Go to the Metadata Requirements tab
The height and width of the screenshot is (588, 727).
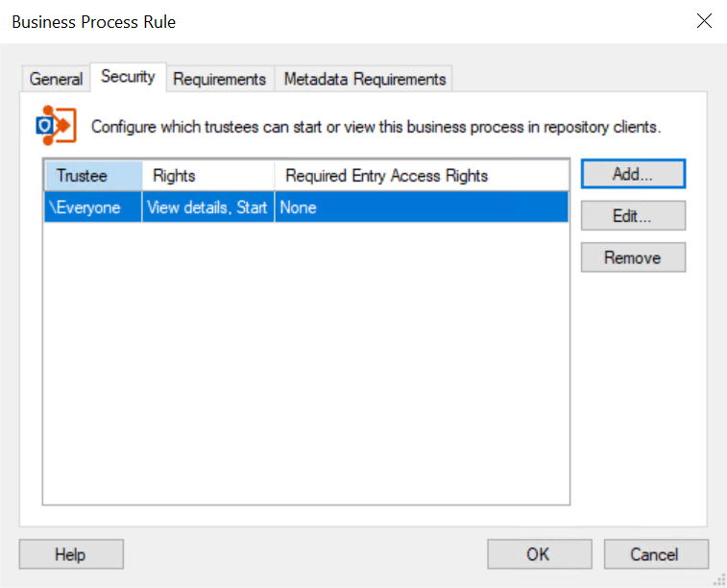click(364, 80)
